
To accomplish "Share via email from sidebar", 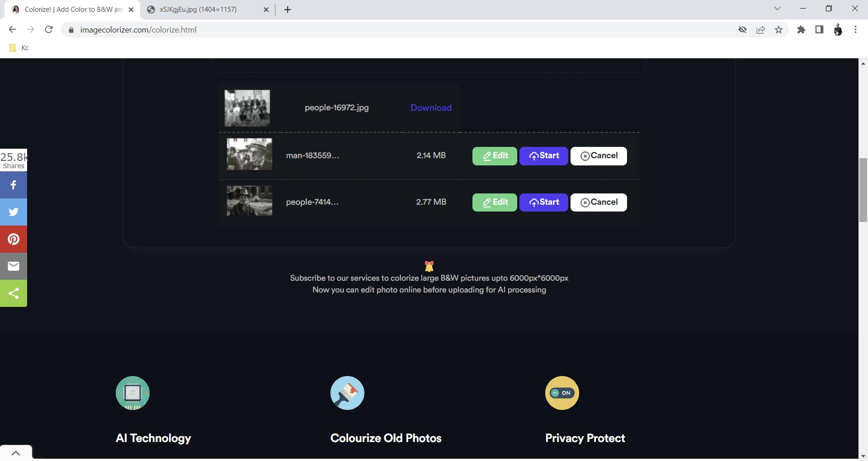I will click(14, 266).
